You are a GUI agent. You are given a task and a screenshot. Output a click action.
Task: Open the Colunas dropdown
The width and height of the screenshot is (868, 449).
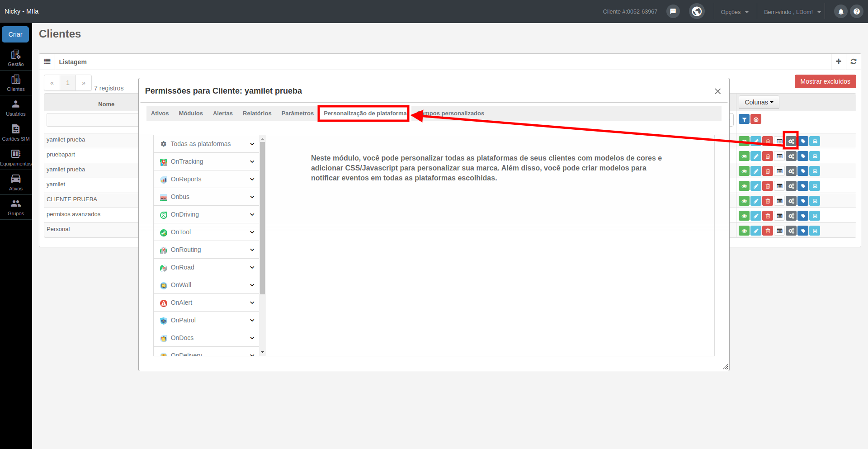coord(759,102)
